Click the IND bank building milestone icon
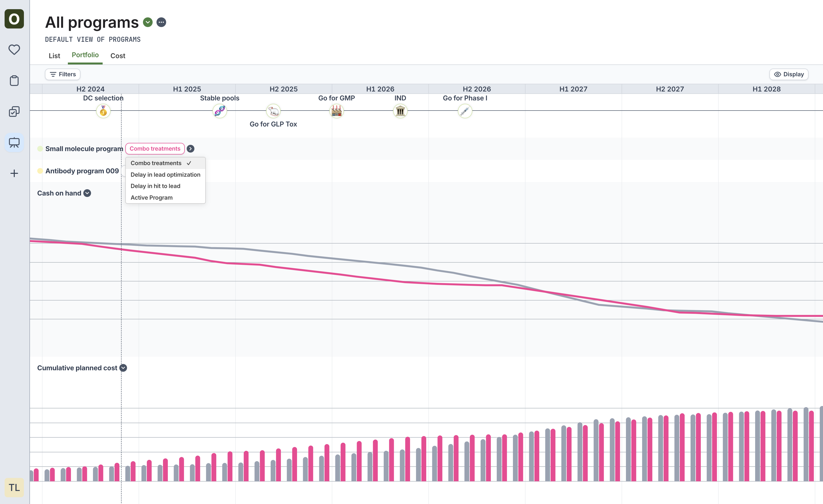Viewport: 823px width, 504px height. [x=400, y=111]
